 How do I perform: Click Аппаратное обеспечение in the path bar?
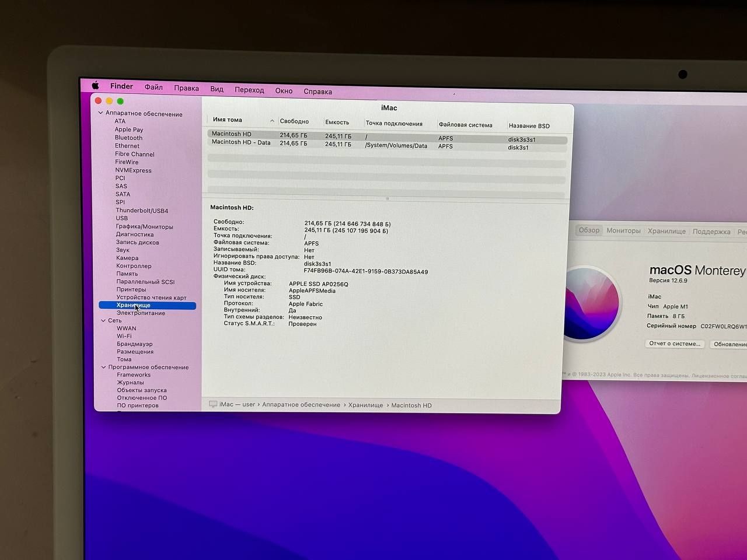pos(301,405)
